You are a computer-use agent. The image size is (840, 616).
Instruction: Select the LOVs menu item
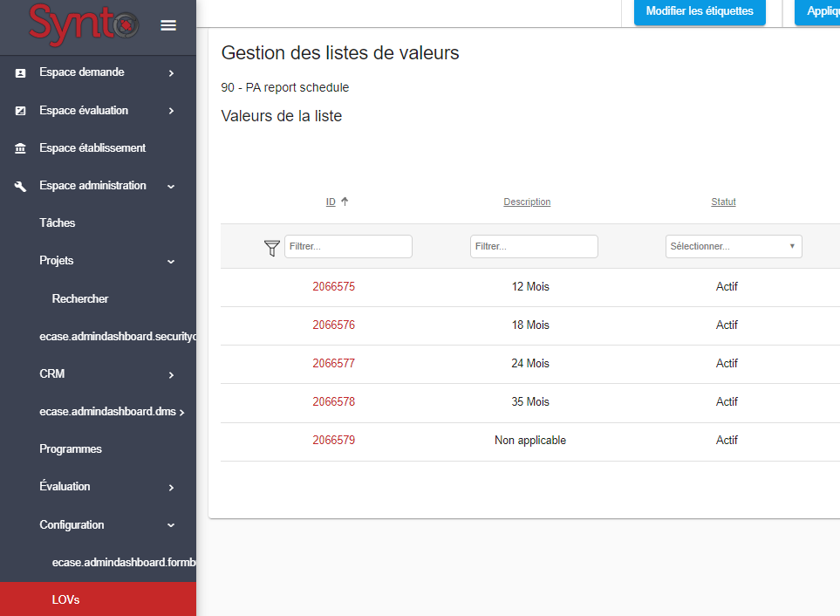point(98,599)
